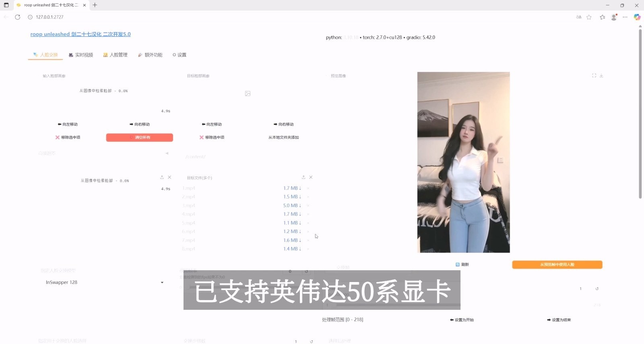View preview image in fullscreen
644x344 pixels.
pos(594,76)
